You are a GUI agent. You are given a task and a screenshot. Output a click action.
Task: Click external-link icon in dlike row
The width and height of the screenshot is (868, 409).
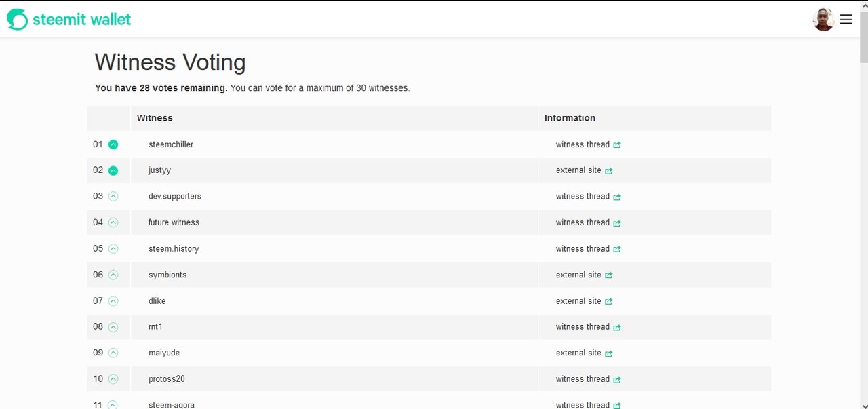tap(609, 301)
